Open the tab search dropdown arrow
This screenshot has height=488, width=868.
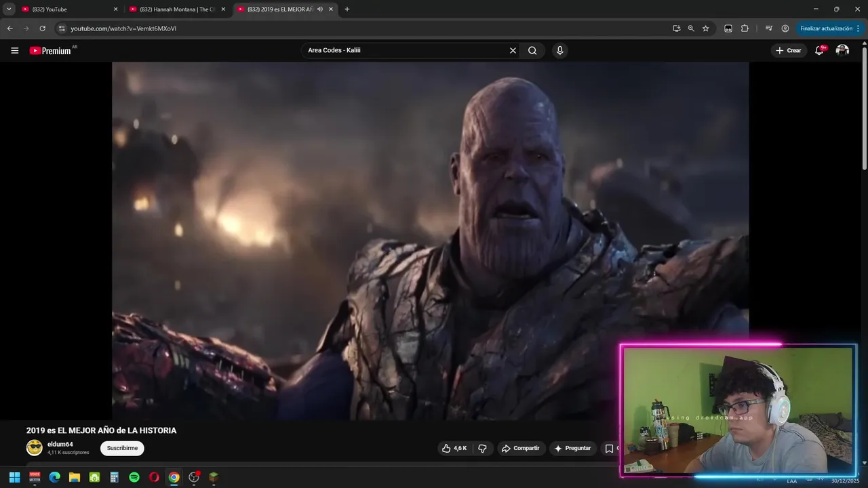click(9, 9)
